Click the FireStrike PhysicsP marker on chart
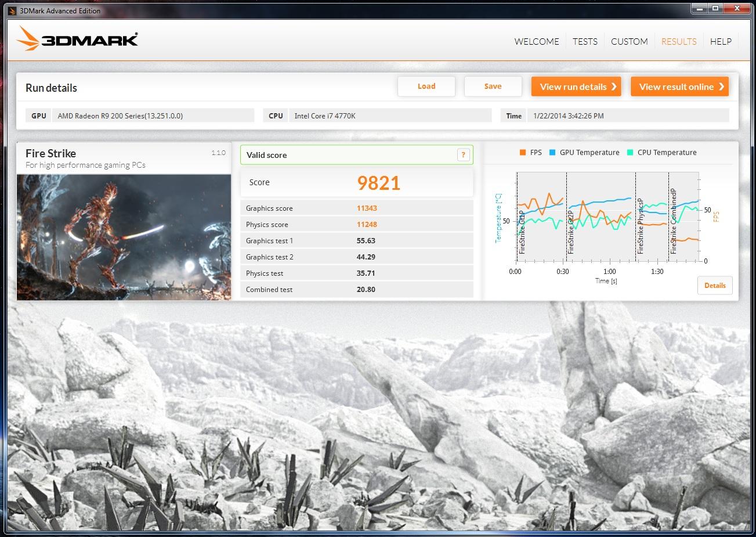This screenshot has height=537, width=756. 641,225
